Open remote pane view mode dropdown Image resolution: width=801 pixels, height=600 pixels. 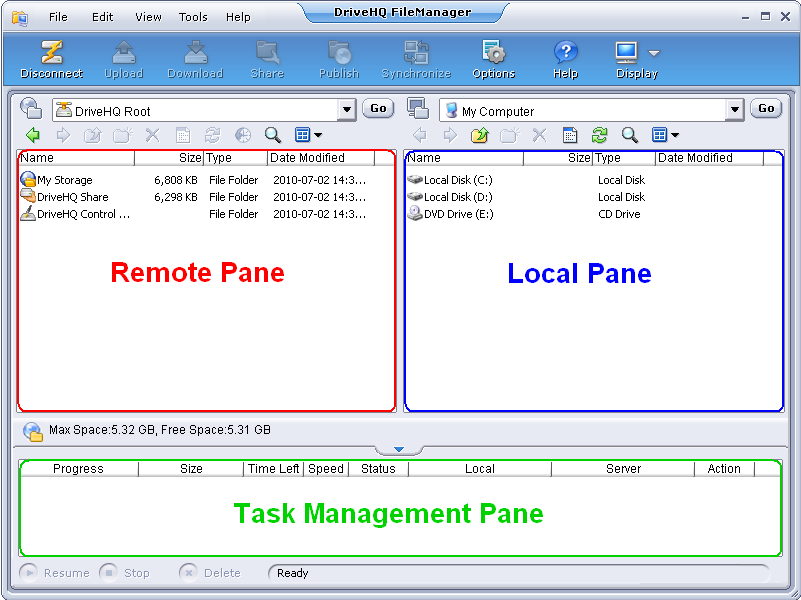coord(308,135)
